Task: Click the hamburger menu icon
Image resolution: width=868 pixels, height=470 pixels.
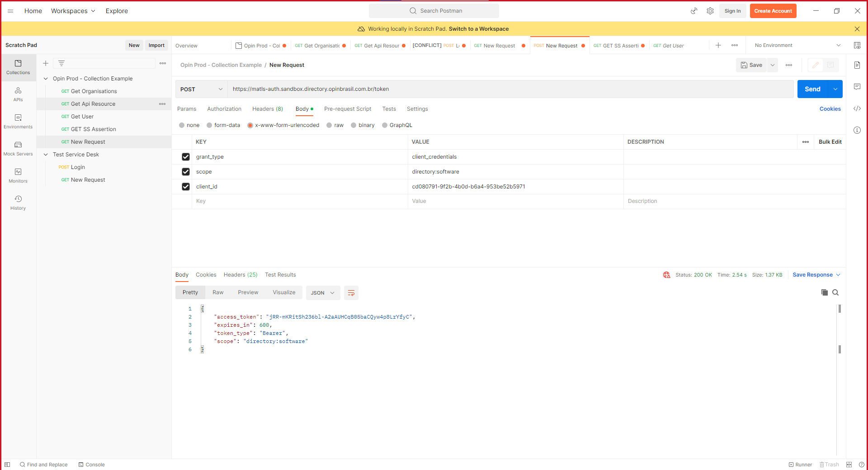Action: pyautogui.click(x=10, y=11)
